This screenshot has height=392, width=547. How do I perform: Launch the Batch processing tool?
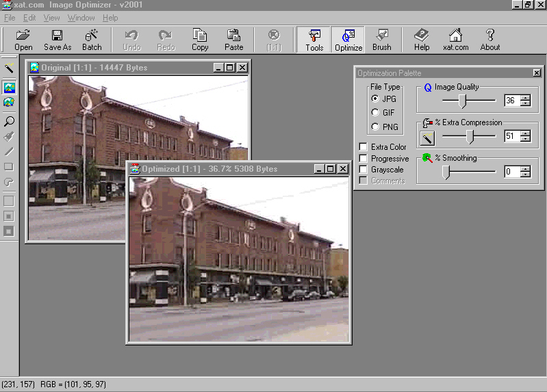point(92,40)
